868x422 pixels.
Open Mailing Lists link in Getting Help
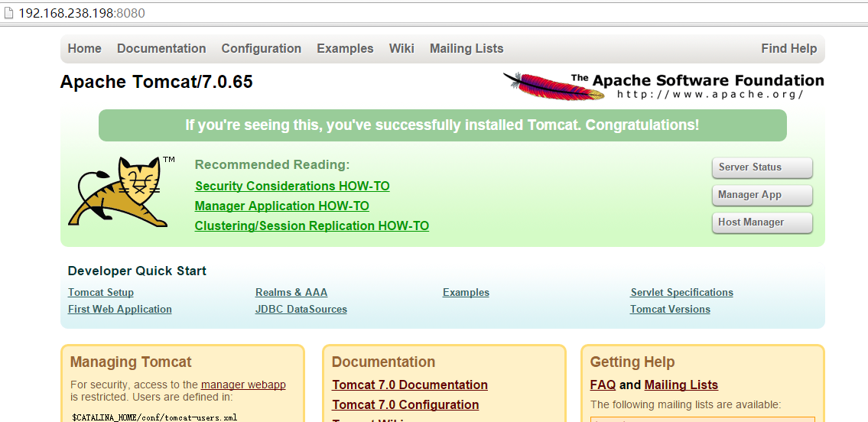coord(681,385)
